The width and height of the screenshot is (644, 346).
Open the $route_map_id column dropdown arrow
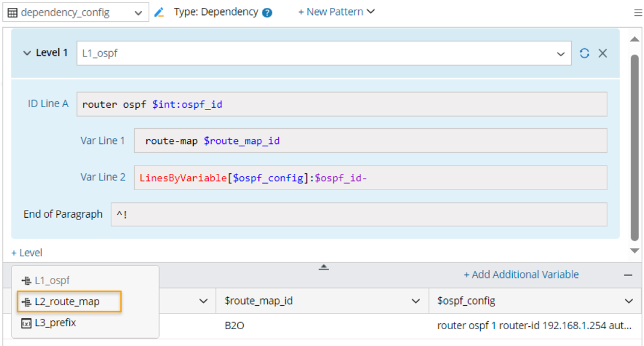415,301
